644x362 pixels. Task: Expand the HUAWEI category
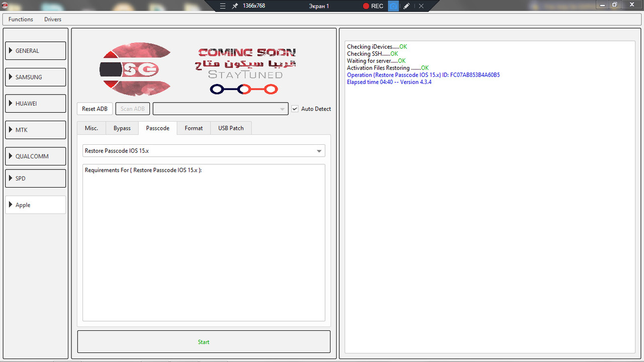click(x=36, y=104)
